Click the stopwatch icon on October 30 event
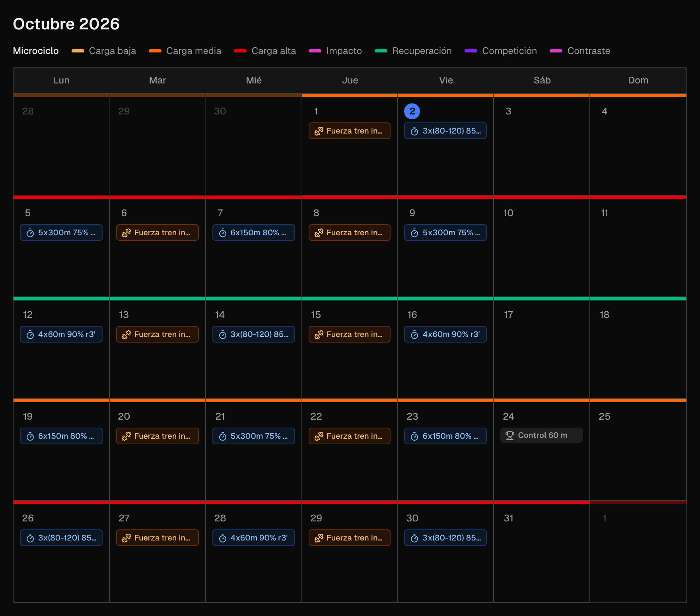This screenshot has height=616, width=700. tap(414, 538)
